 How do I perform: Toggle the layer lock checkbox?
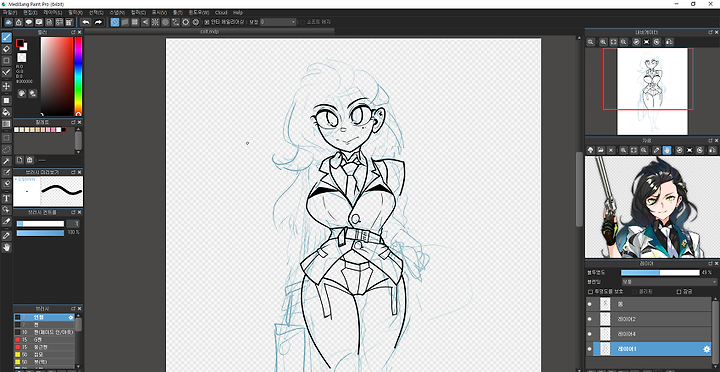pos(679,291)
